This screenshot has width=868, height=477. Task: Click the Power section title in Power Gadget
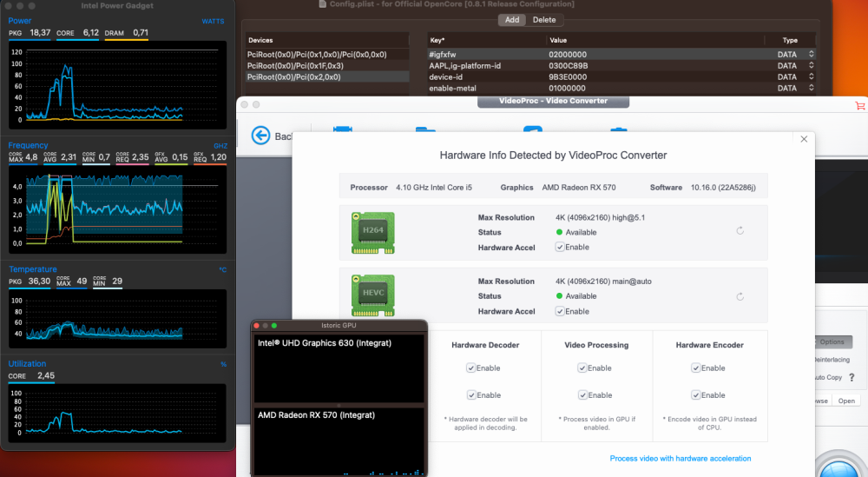point(20,21)
